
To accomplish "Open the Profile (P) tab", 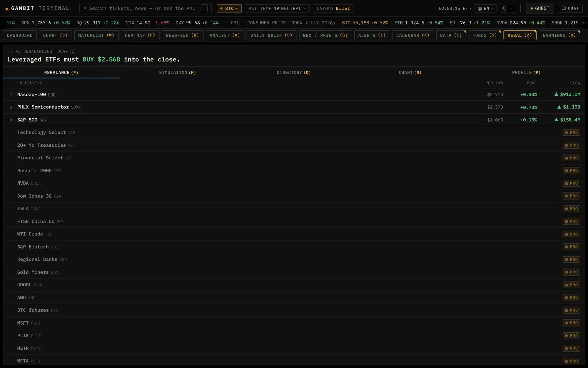I will coord(526,72).
